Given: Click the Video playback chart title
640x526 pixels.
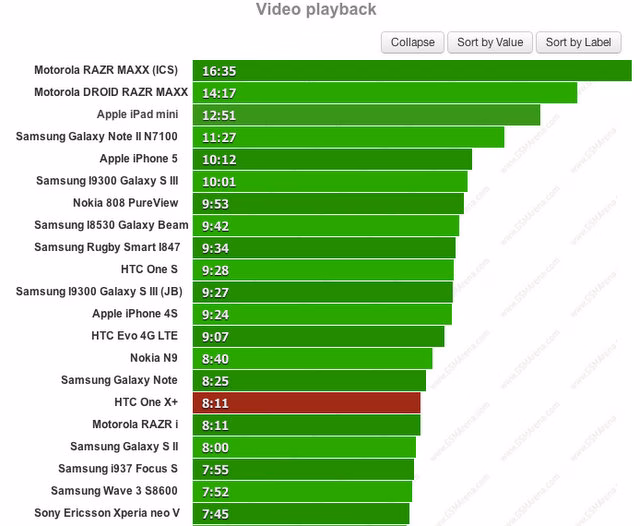Looking at the screenshot, I should tap(316, 9).
